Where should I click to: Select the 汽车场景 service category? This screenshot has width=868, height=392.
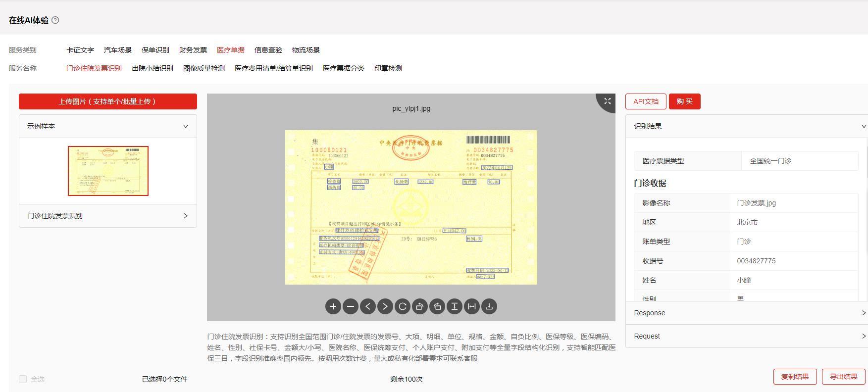coord(118,50)
